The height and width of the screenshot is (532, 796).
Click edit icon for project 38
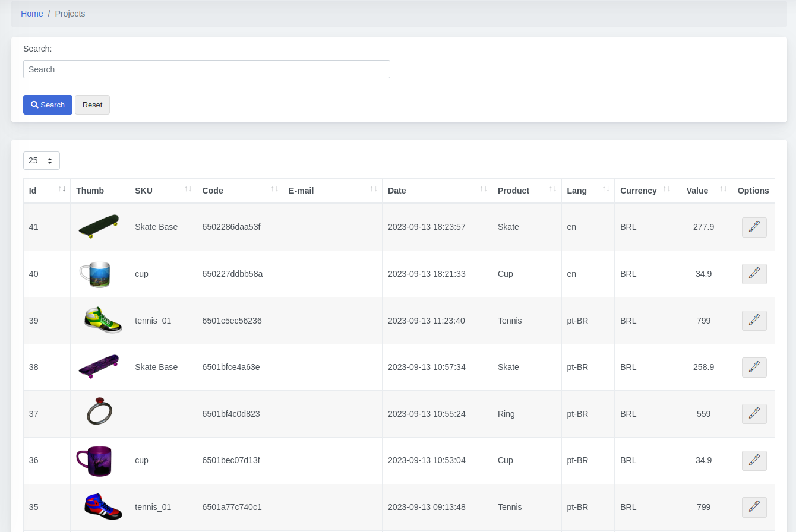click(754, 367)
